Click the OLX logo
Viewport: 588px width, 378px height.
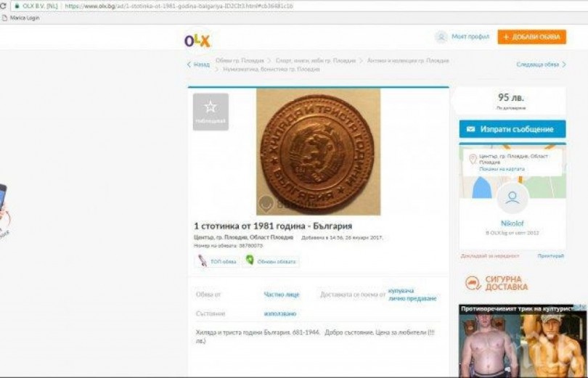(x=197, y=40)
